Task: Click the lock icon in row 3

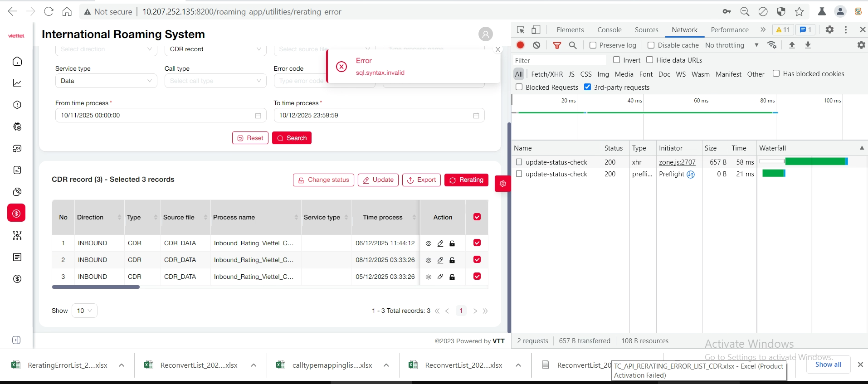Action: pos(452,277)
